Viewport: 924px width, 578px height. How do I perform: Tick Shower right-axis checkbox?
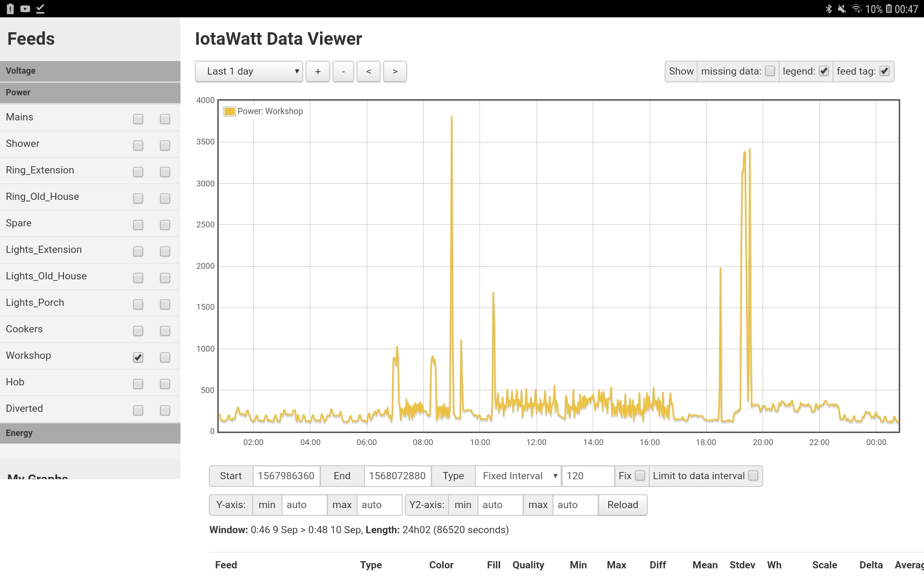point(165,145)
